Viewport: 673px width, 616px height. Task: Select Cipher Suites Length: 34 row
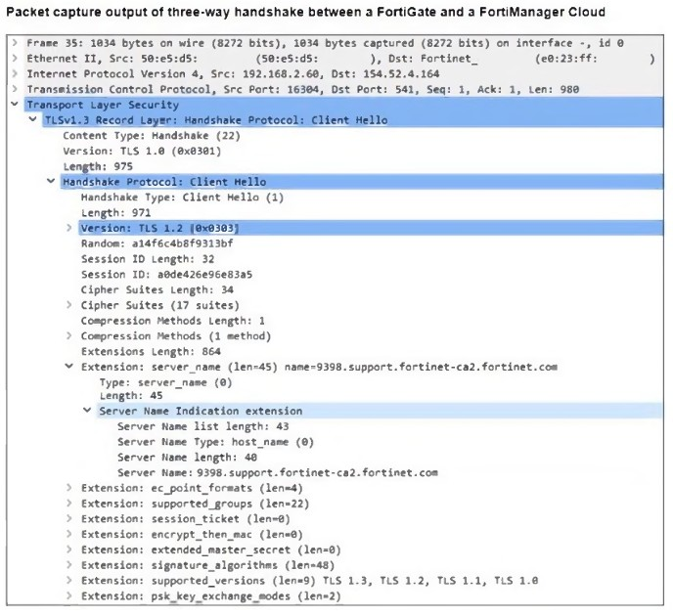(157, 290)
